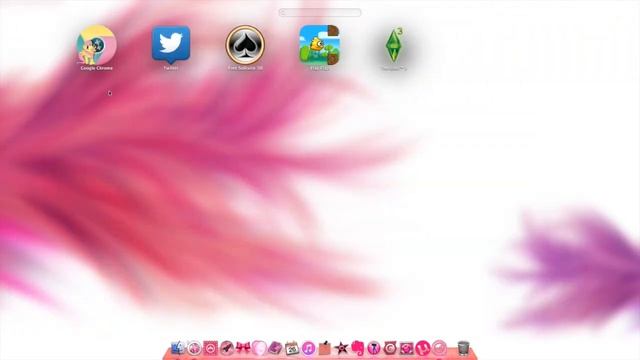Open the Trash in the Dock
Viewport: 640px width, 360px height.
click(464, 348)
